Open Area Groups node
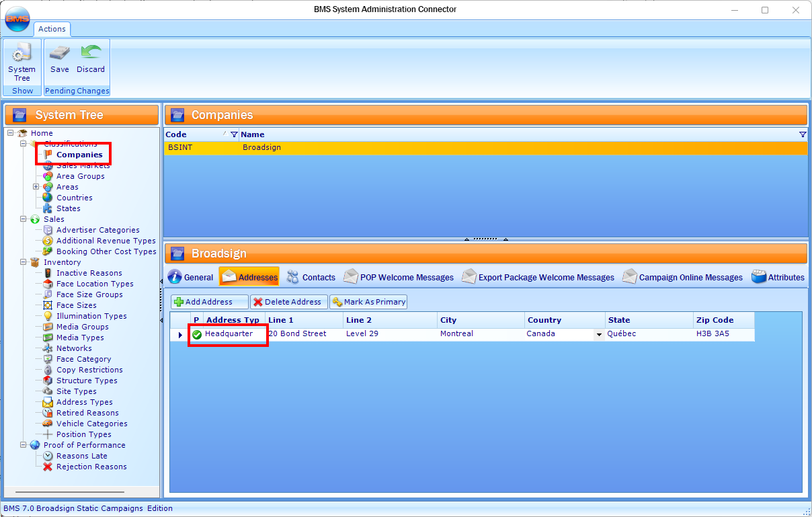The image size is (812, 517). click(81, 176)
